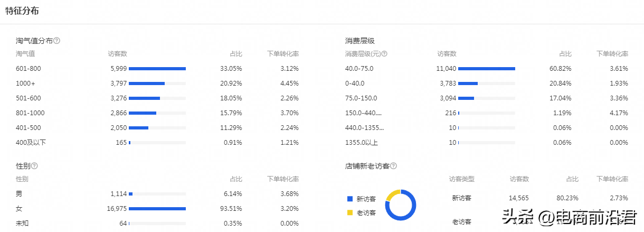Click the 3.61% conversion rate value

(x=619, y=69)
